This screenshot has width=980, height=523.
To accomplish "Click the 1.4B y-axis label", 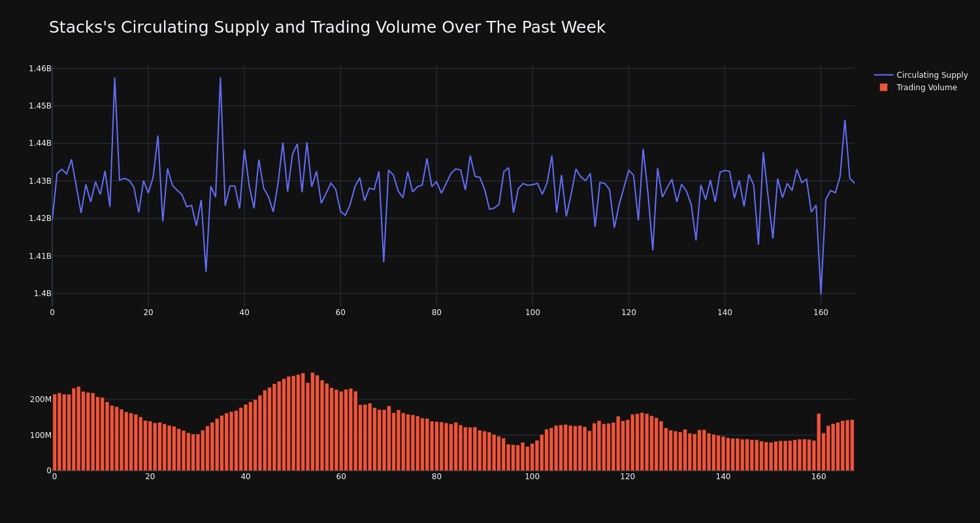I will (x=42, y=294).
